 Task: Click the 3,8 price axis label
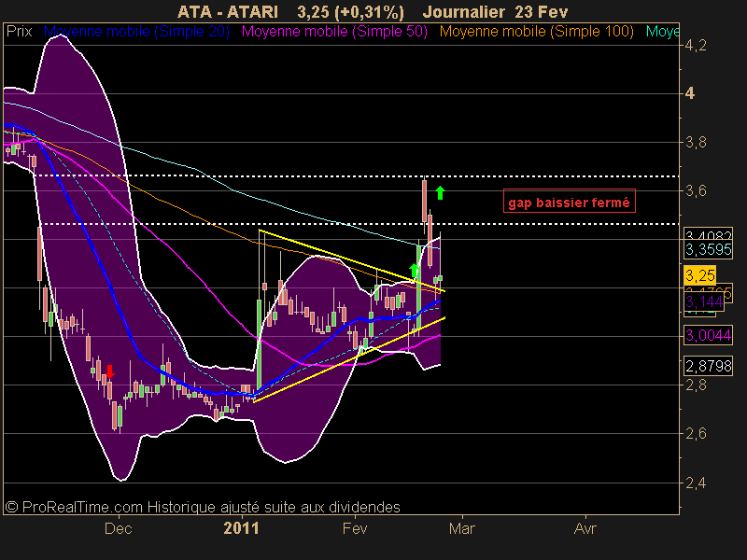pyautogui.click(x=696, y=142)
